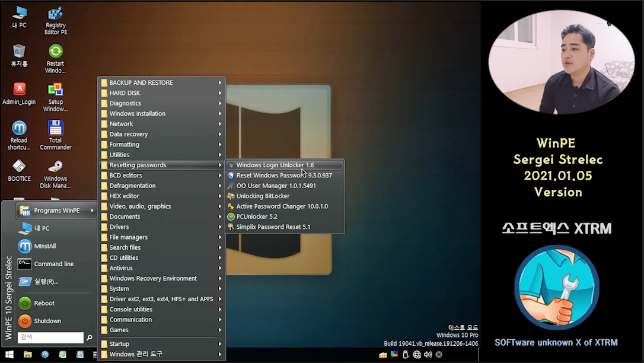
Task: Open the Total Commander desktop icon
Action: [56, 135]
